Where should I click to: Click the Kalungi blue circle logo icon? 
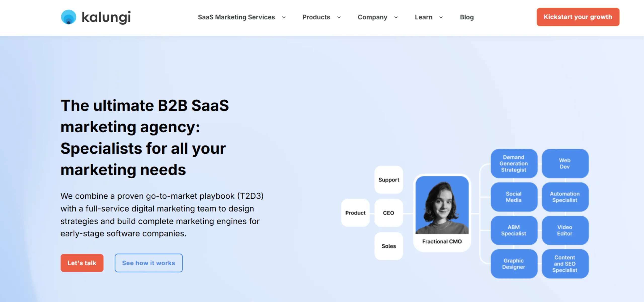tap(68, 17)
